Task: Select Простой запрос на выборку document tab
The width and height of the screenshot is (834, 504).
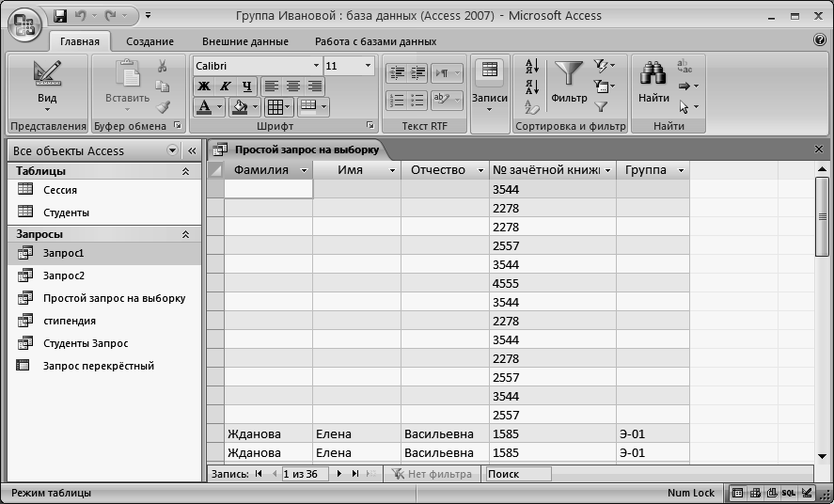Action: pyautogui.click(x=307, y=150)
